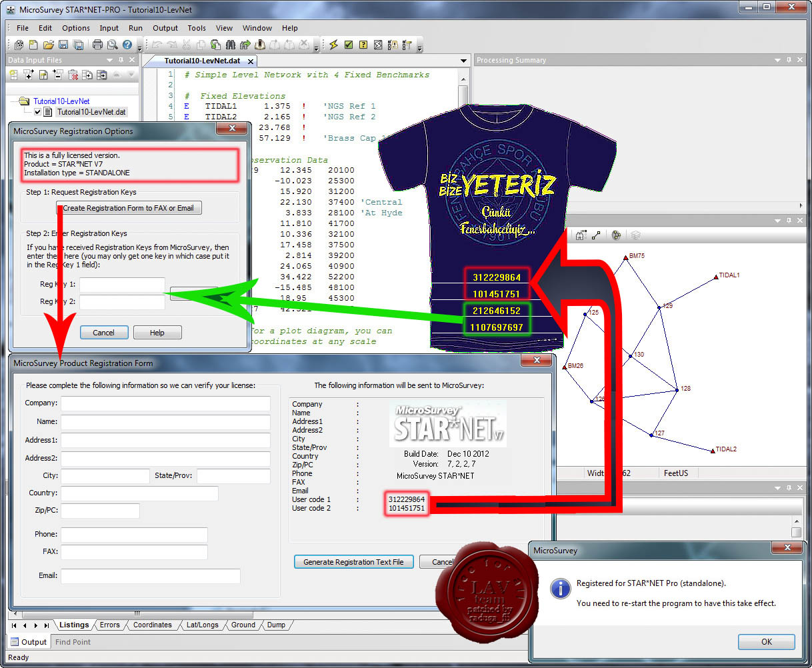
Task: Click the paste clipboard icon in edit toolbar
Action: pos(215,45)
